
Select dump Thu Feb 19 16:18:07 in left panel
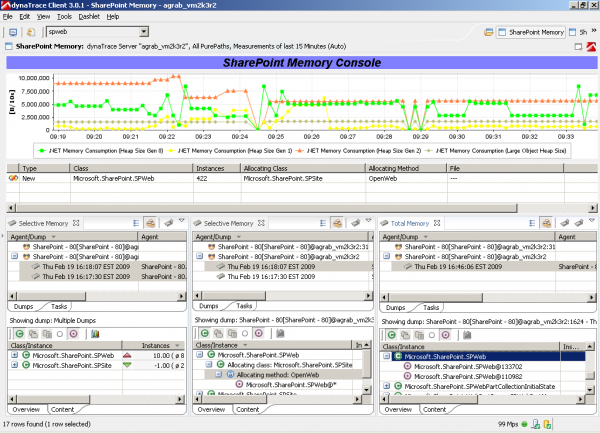pyautogui.click(x=86, y=267)
